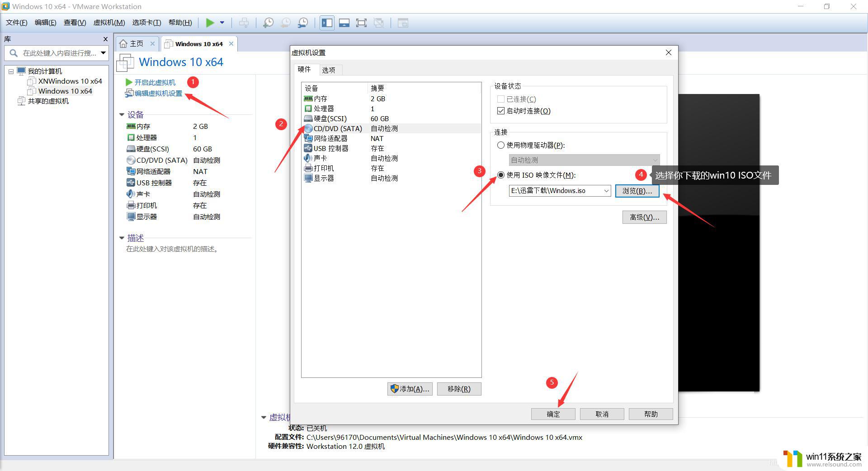Close the 库 library panel

(x=105, y=39)
